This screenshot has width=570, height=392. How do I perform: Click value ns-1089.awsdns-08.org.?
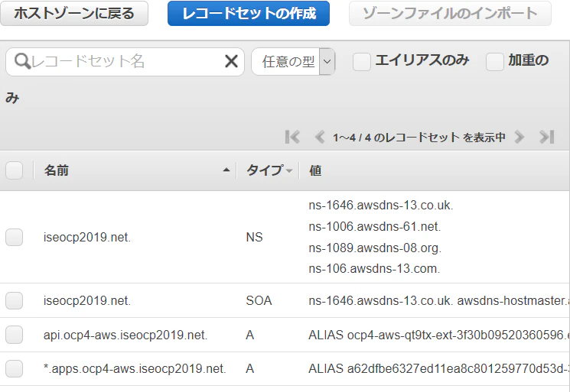point(375,248)
